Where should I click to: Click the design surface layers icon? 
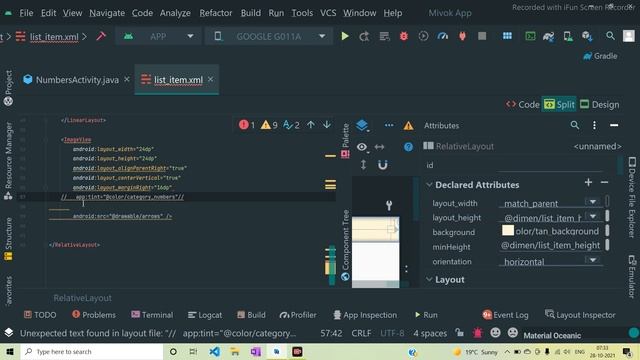coord(362,125)
